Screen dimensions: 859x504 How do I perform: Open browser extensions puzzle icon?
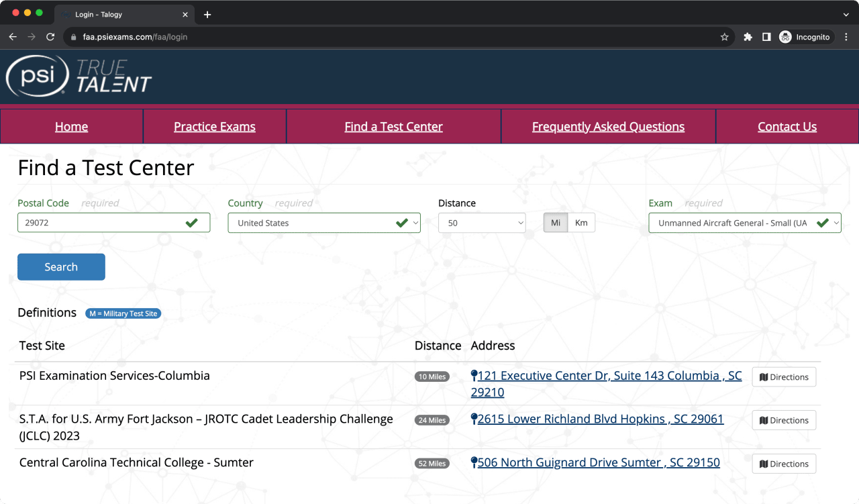(748, 37)
